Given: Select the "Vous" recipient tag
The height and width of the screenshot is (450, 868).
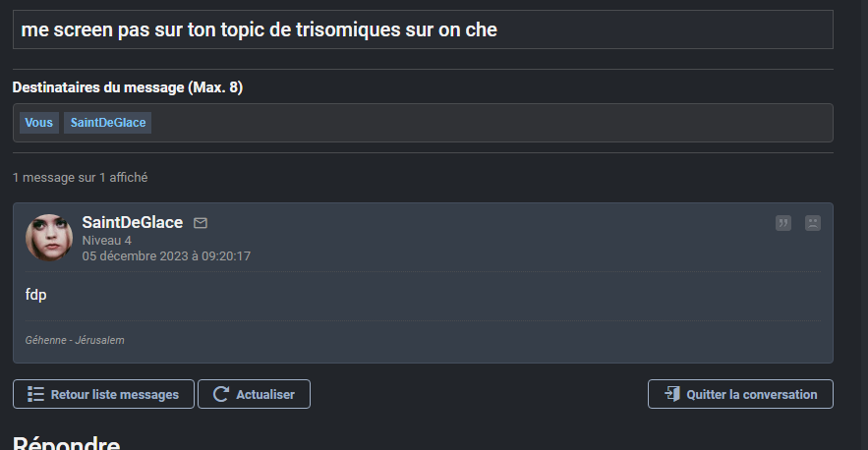Looking at the screenshot, I should 39,123.
